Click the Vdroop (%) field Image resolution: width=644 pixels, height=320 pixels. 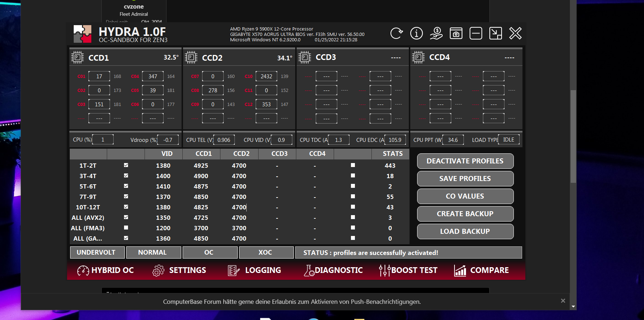click(168, 140)
